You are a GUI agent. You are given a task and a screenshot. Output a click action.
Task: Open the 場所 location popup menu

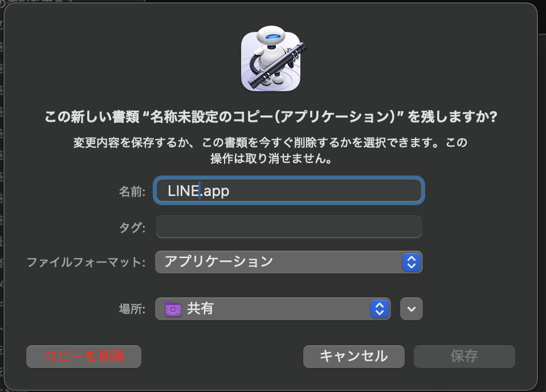[272, 309]
